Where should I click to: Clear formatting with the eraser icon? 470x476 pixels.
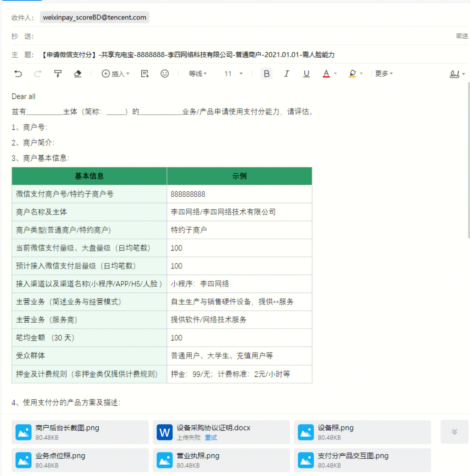[x=78, y=74]
